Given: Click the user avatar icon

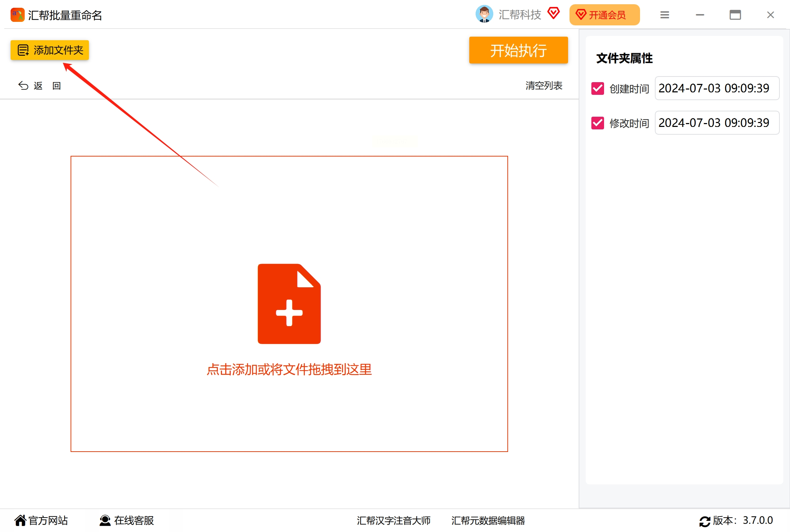Looking at the screenshot, I should pyautogui.click(x=484, y=14).
